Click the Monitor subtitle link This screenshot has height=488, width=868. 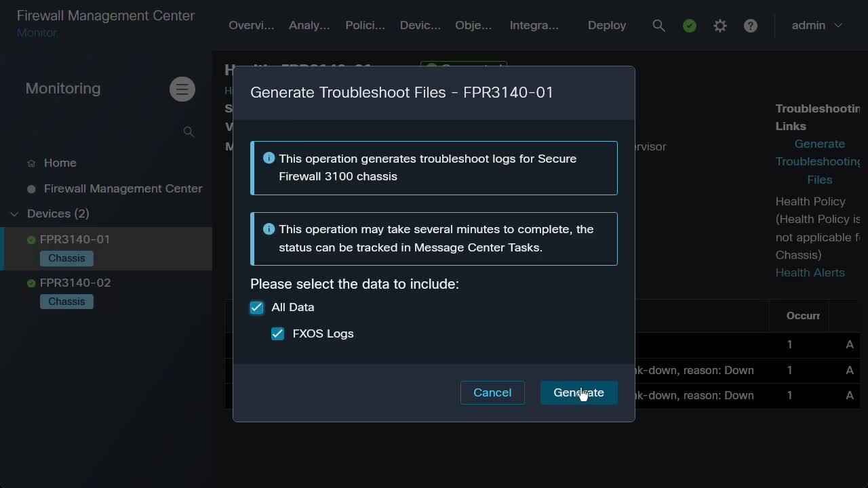[37, 33]
